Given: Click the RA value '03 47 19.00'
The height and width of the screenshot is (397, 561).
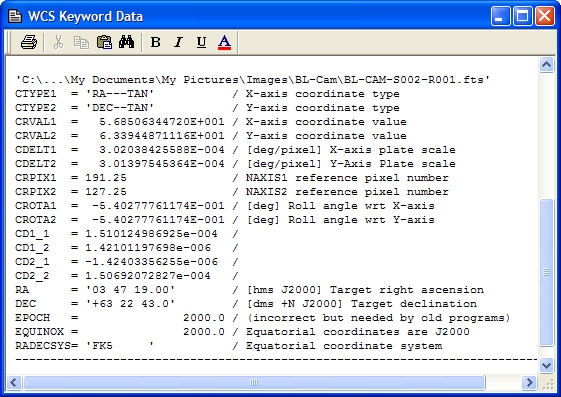Looking at the screenshot, I should coord(130,289).
